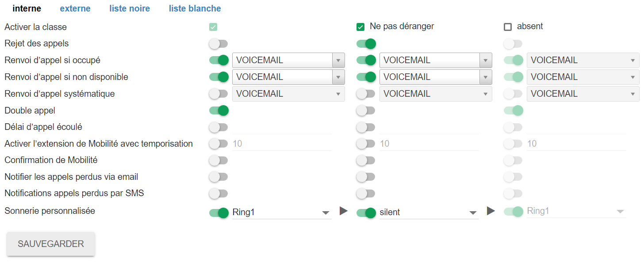Screen dimensions: 644x262
Task: Play the Ring1 ringtone preview
Action: click(344, 211)
